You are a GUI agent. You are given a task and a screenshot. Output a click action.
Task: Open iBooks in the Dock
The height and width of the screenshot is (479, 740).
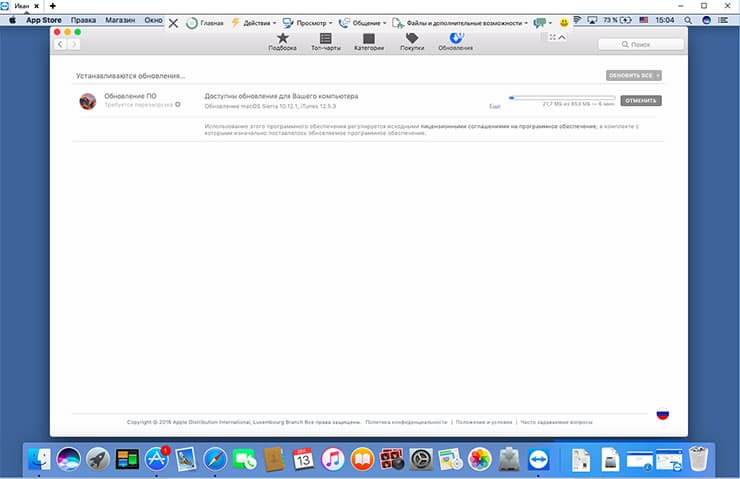point(362,459)
